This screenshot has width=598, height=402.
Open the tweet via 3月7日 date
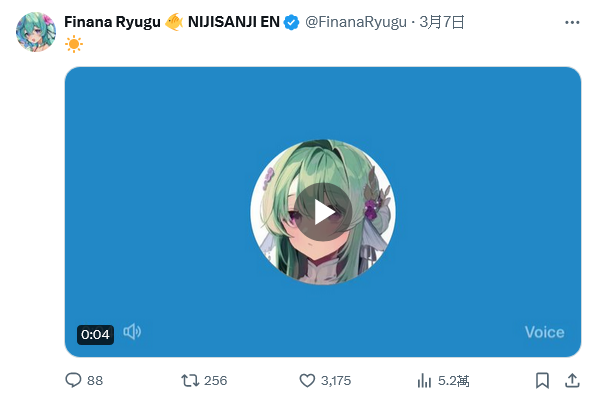pyautogui.click(x=442, y=22)
